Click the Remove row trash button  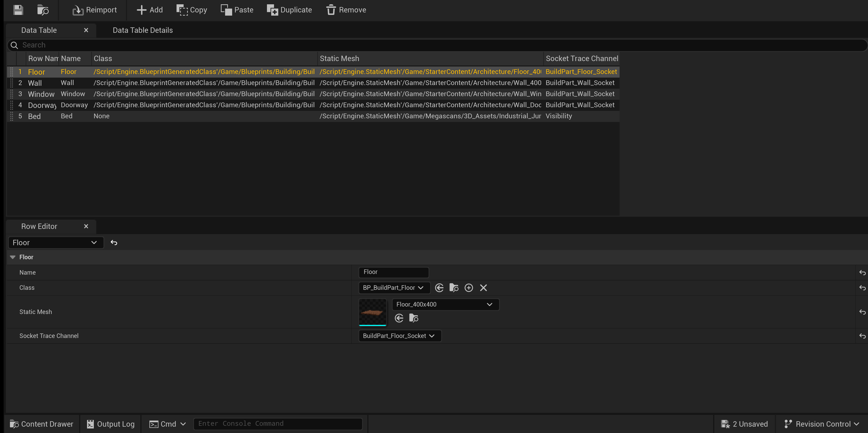coord(346,10)
